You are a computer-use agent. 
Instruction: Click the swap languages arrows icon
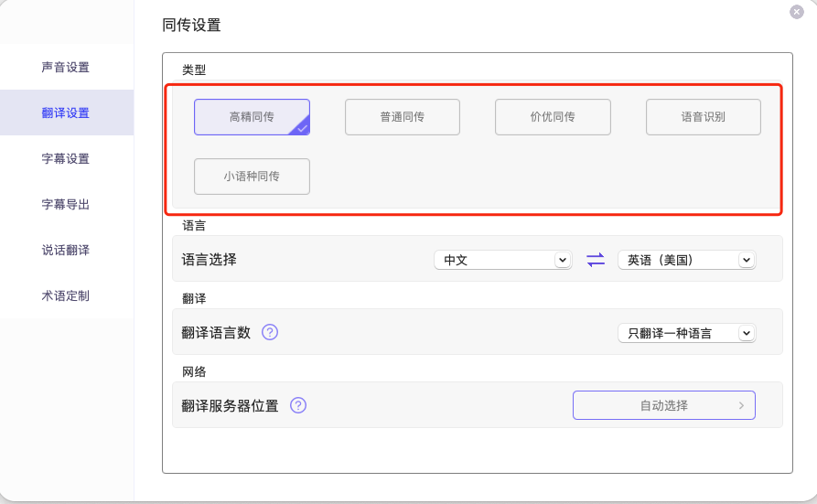(596, 260)
